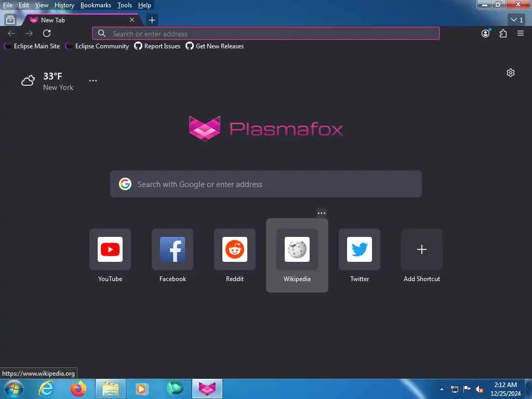The image size is (532, 399).
Task: Open the Twitter shortcut
Action: [x=360, y=256]
